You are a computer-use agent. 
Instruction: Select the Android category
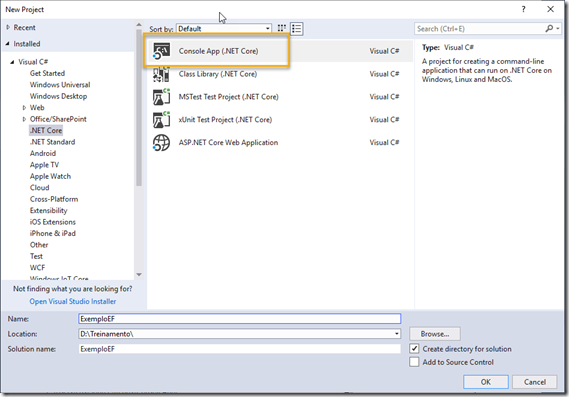(43, 153)
